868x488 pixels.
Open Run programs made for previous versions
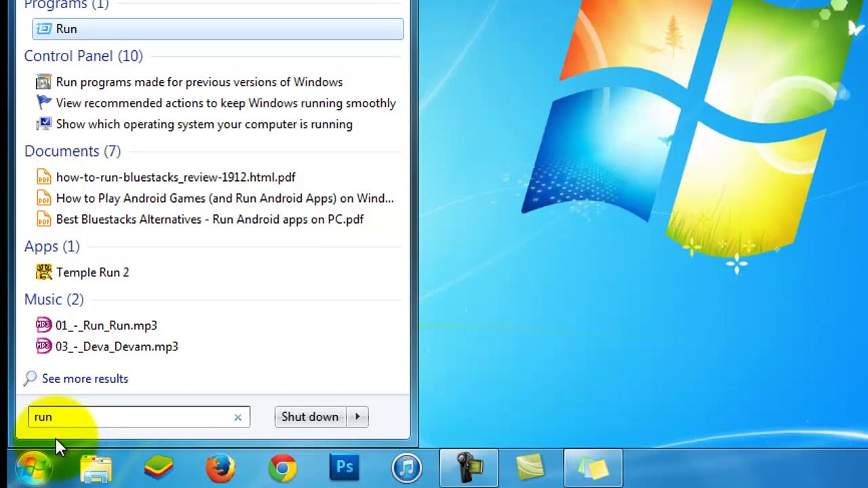(199, 82)
